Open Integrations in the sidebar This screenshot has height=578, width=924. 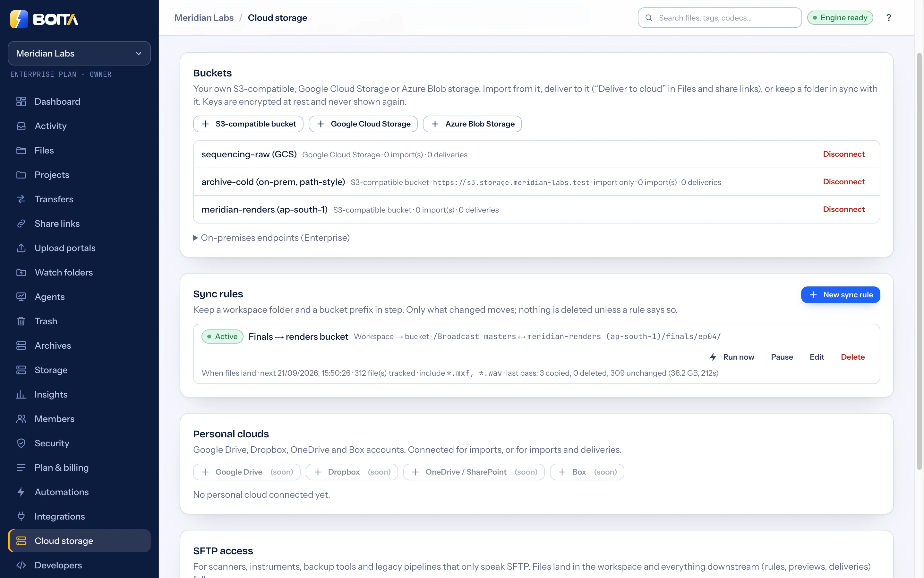click(x=79, y=516)
